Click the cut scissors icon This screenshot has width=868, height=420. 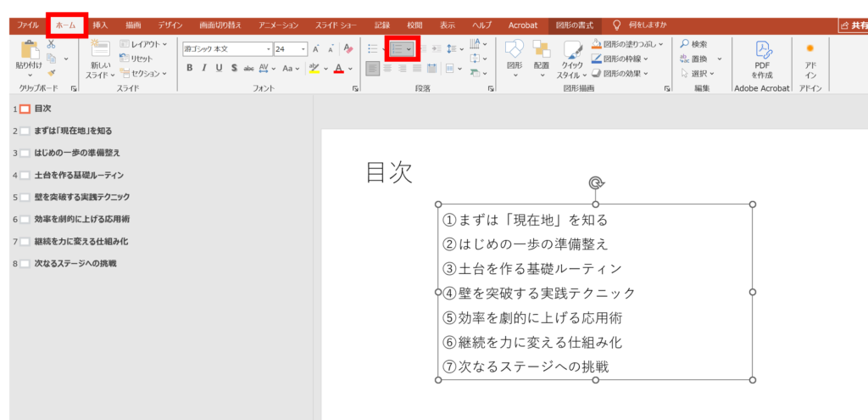(x=51, y=44)
